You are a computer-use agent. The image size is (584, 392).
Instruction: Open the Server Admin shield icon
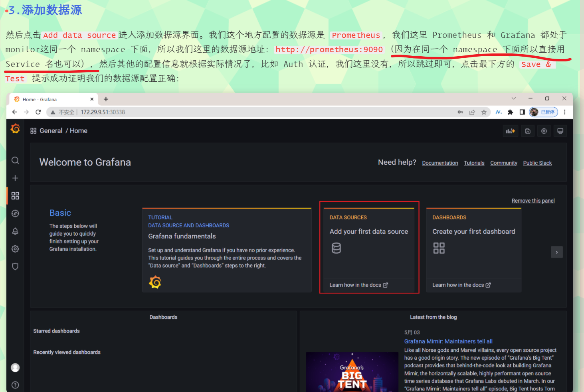tap(15, 266)
